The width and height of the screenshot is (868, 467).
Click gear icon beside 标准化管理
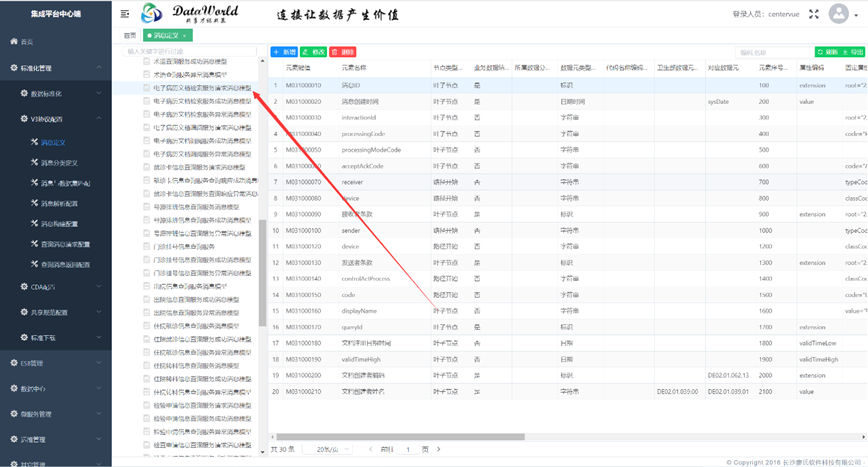click(14, 68)
